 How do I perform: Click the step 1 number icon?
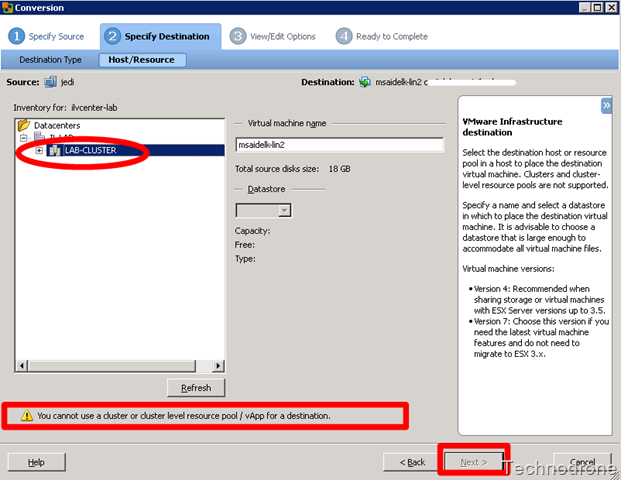pos(16,36)
